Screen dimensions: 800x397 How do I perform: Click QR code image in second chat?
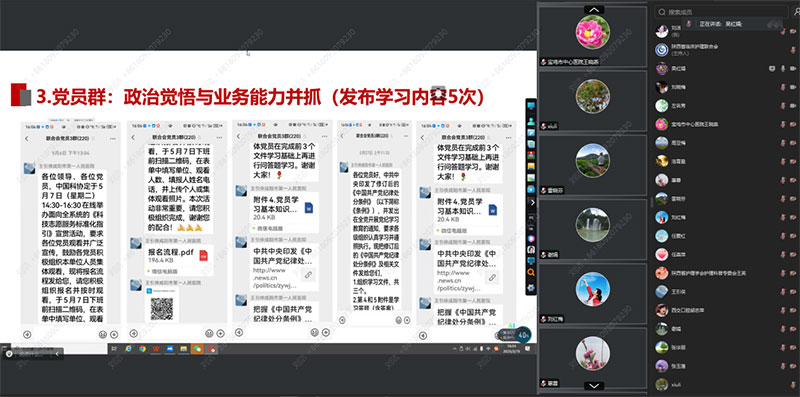161,308
